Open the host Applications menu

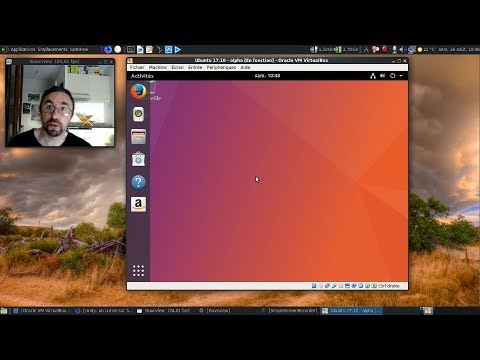click(23, 49)
